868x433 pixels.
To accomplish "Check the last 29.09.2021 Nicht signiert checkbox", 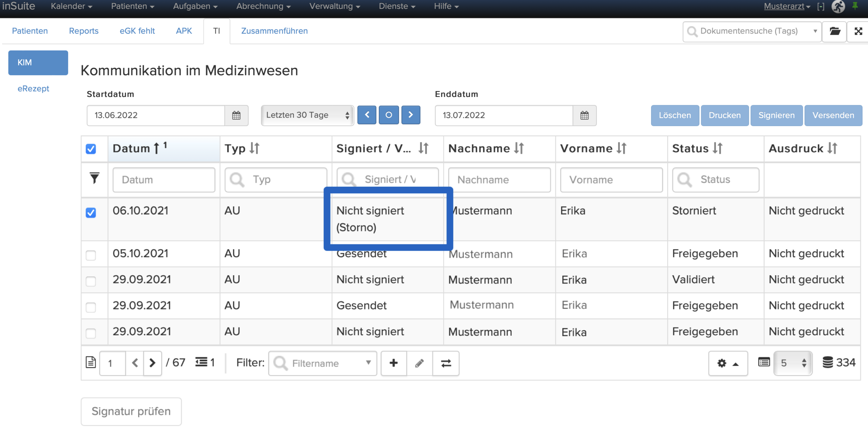I will (x=91, y=333).
